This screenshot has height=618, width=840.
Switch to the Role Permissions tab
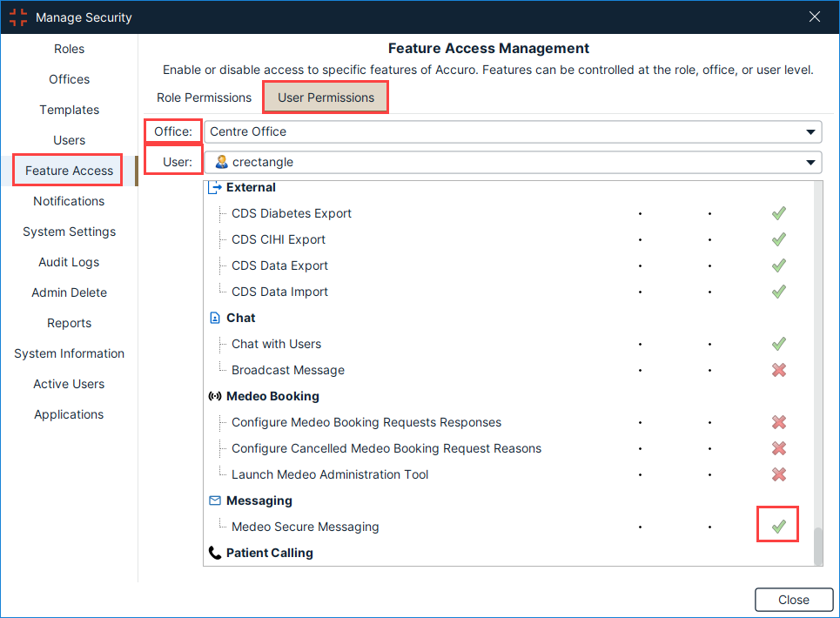click(204, 97)
